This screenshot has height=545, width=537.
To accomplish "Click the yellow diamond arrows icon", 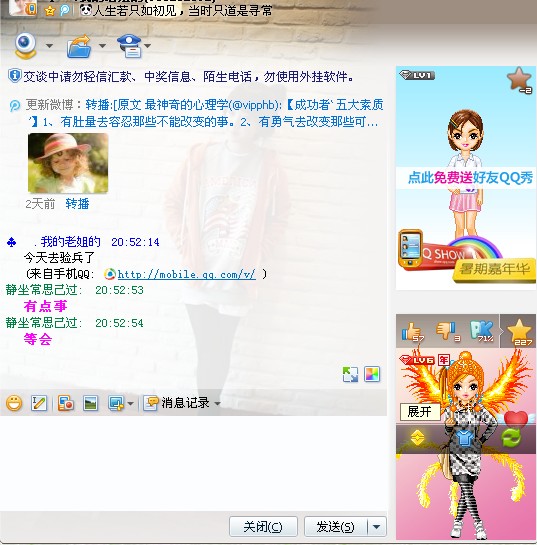I will (x=417, y=438).
